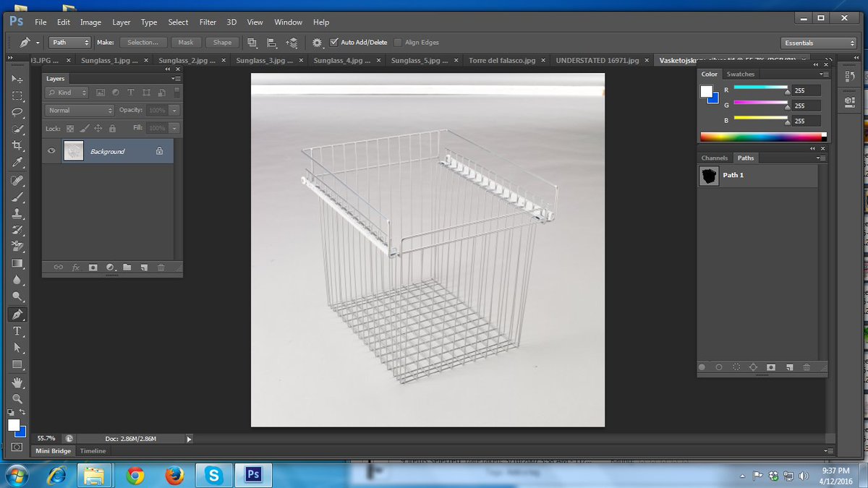Select the Crop tool
The width and height of the screenshot is (868, 488).
click(17, 145)
